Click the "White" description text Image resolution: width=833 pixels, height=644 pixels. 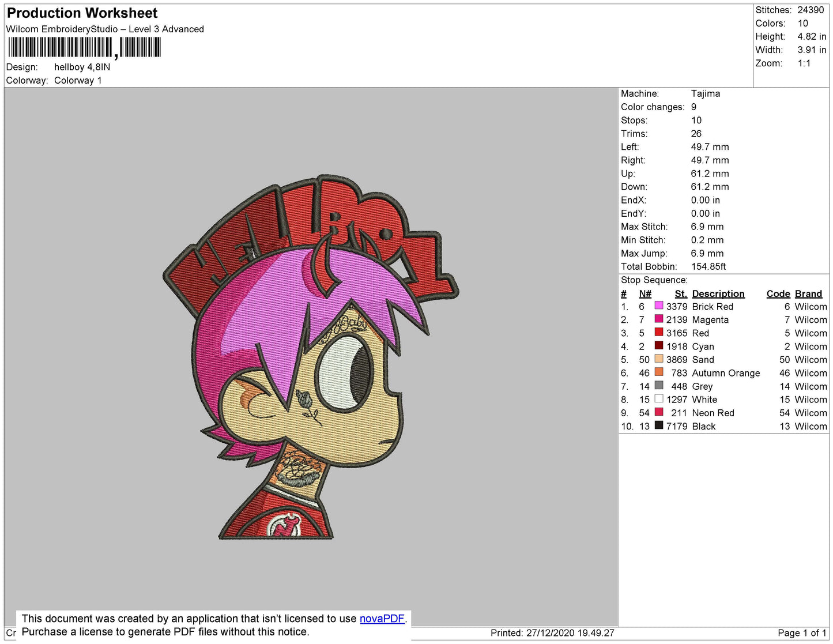[x=704, y=400]
